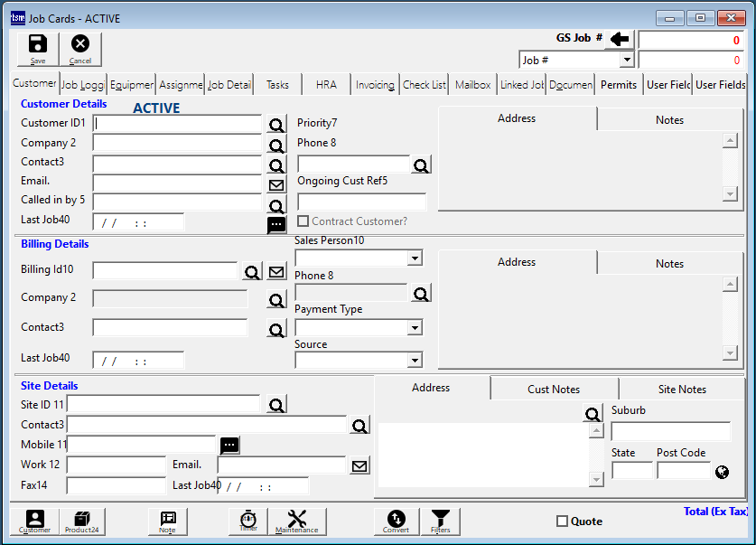The width and height of the screenshot is (756, 545).
Task: Open the Permits tab
Action: pos(619,85)
